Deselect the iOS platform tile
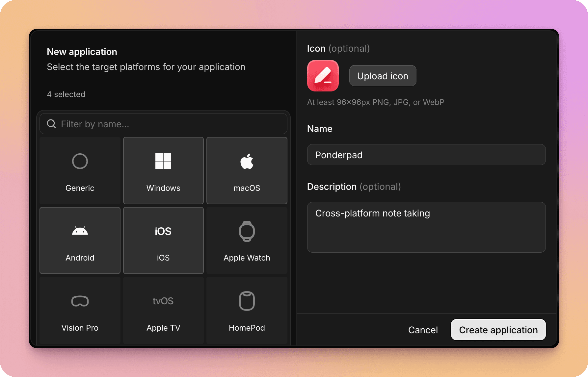The height and width of the screenshot is (377, 588). [163, 240]
